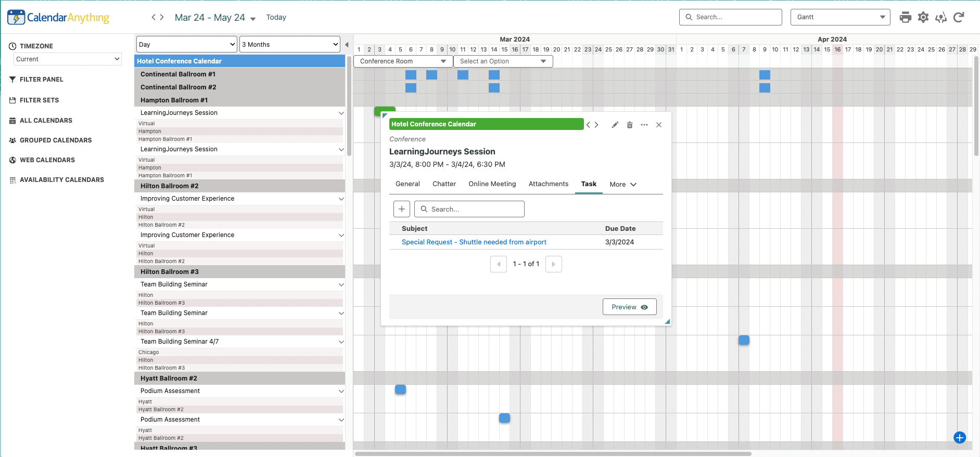Screen dimensions: 980x457
Task: Add new task with plus button
Action: 402,209
